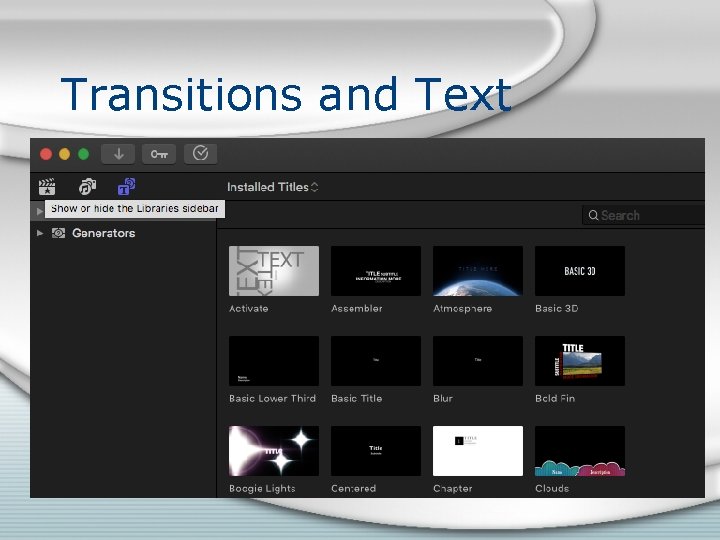Minimize the window with the yellow button
This screenshot has height=540, width=720.
[x=65, y=154]
